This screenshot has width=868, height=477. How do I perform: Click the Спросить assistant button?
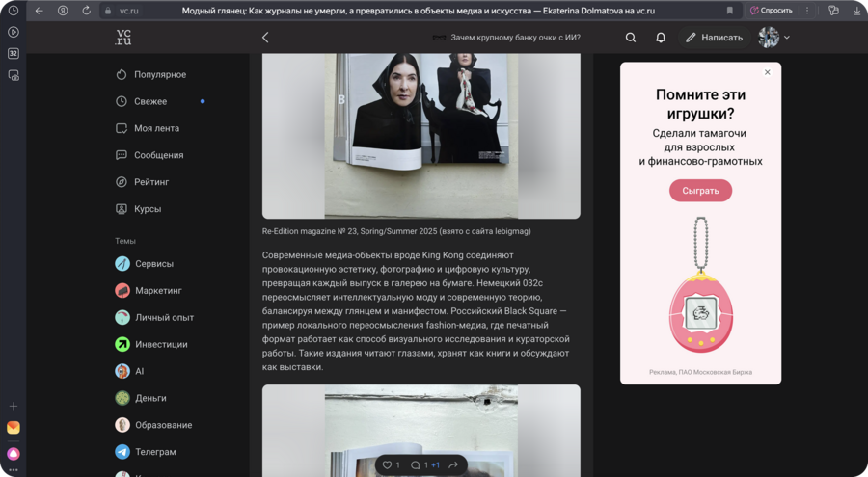point(772,11)
